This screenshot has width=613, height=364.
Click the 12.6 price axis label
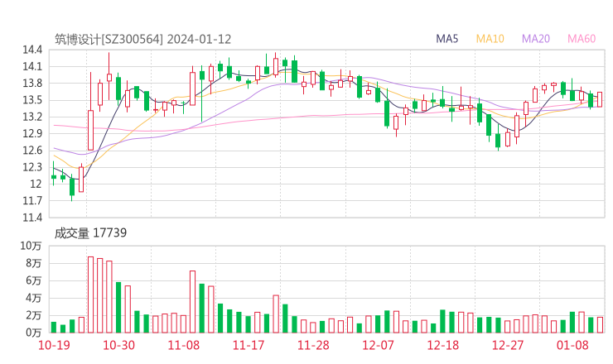pyautogui.click(x=32, y=151)
